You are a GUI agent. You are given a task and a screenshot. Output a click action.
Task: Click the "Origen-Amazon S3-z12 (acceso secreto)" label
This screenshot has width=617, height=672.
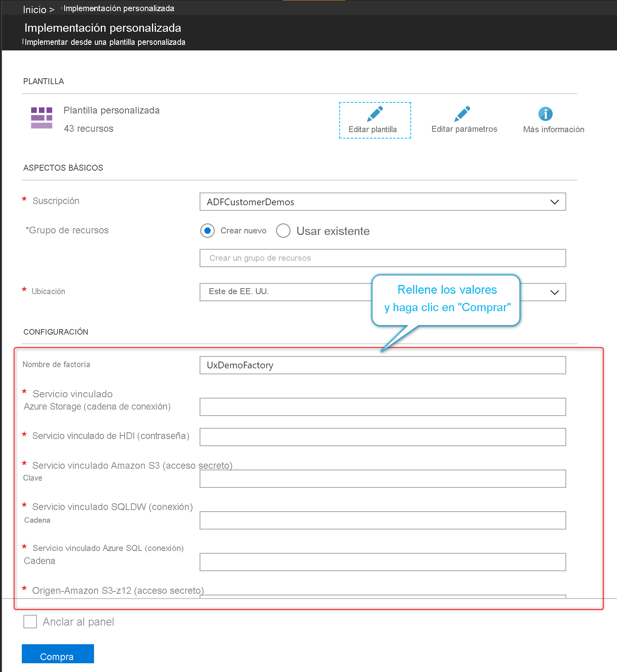coord(118,591)
